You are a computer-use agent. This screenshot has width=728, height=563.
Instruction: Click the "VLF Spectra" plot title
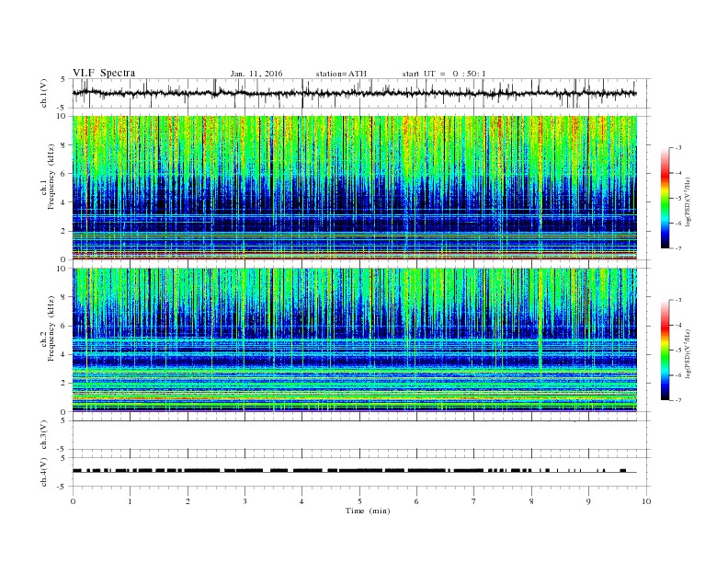tap(104, 73)
